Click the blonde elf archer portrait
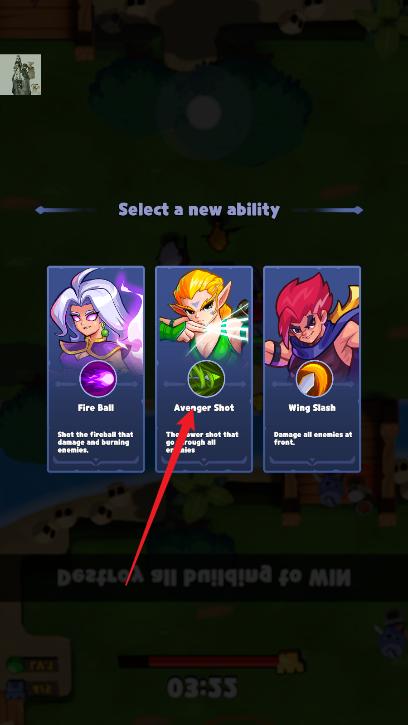This screenshot has width=408, height=725. tap(204, 317)
